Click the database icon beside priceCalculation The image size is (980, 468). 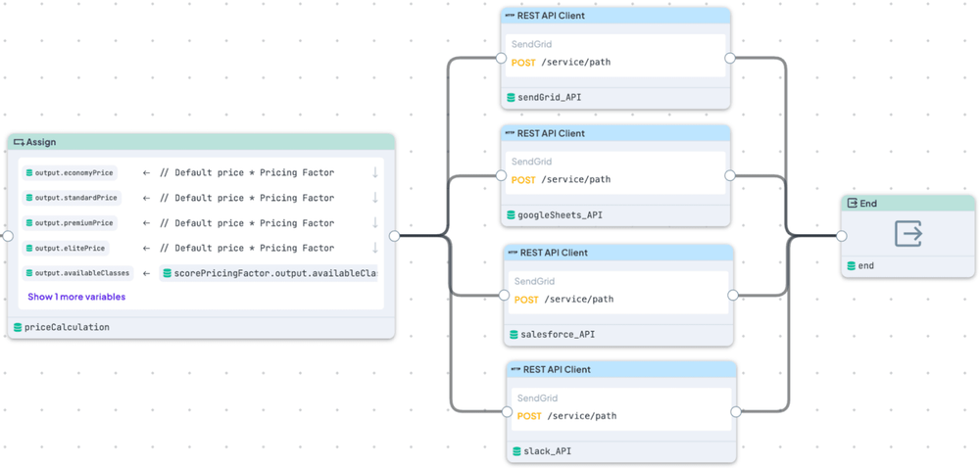(x=18, y=327)
